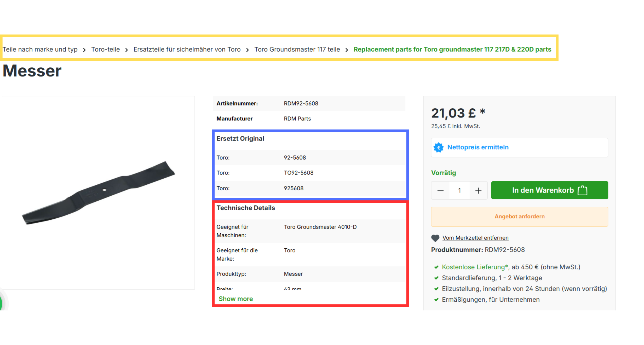Click the 25,45 £ inkl. MwSt. text
This screenshot has width=644, height=345.
click(x=456, y=126)
